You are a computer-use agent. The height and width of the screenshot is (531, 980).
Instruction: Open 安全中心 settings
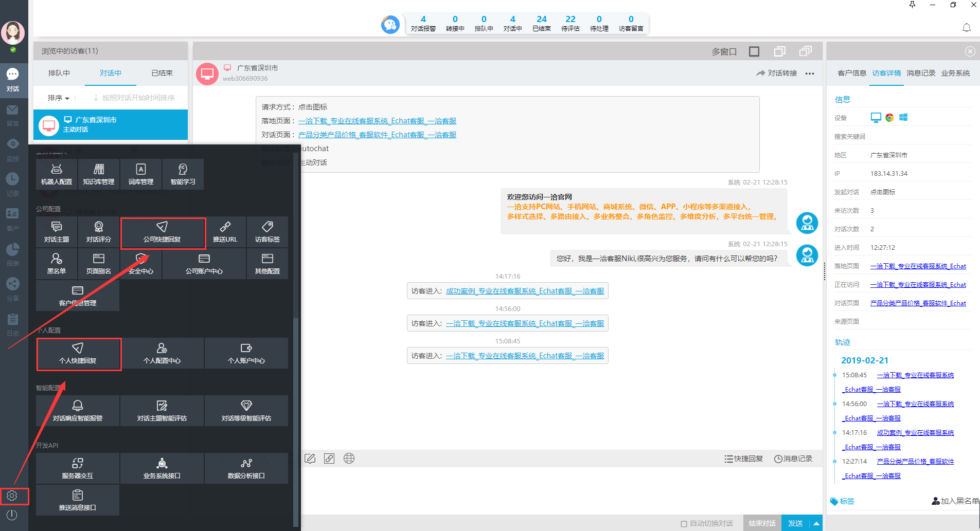141,264
